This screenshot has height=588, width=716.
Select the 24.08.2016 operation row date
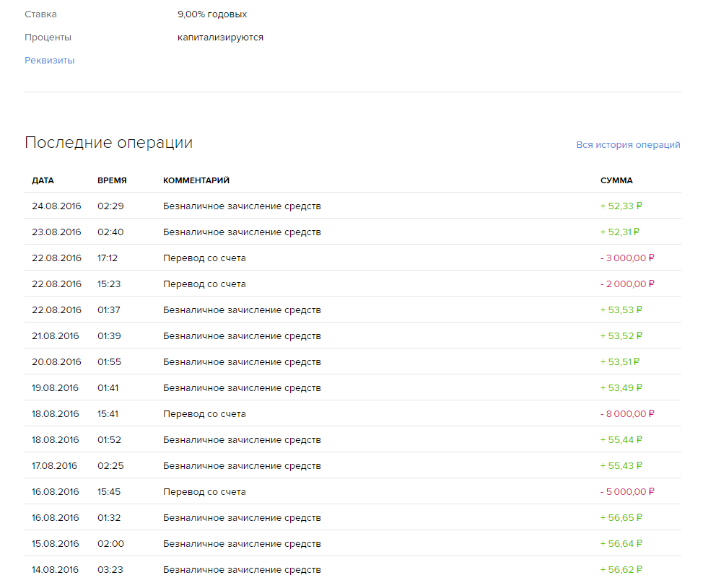(x=56, y=206)
